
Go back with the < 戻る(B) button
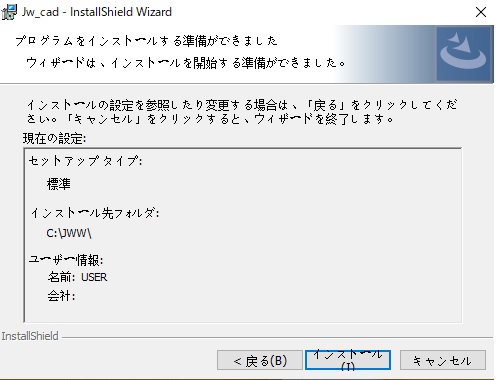click(x=260, y=360)
